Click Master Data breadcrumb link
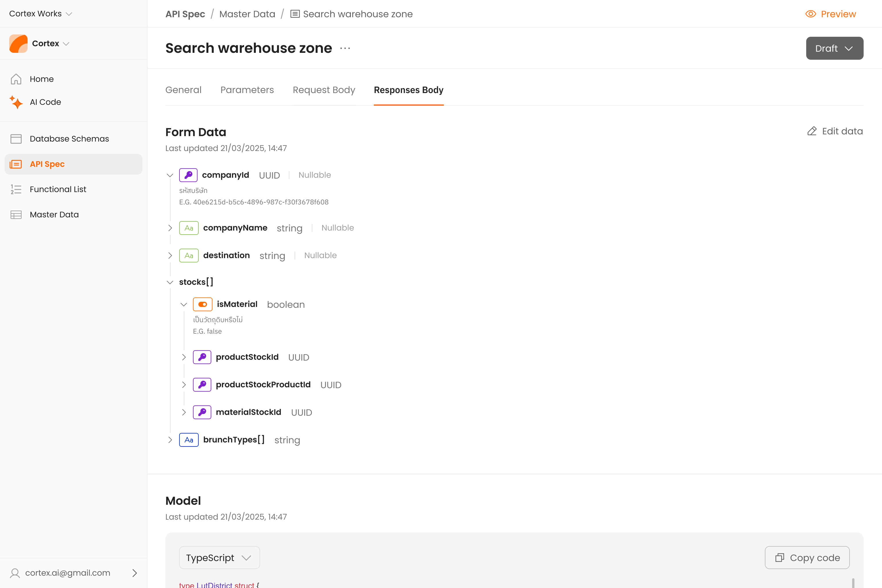This screenshot has height=588, width=882. (x=247, y=14)
